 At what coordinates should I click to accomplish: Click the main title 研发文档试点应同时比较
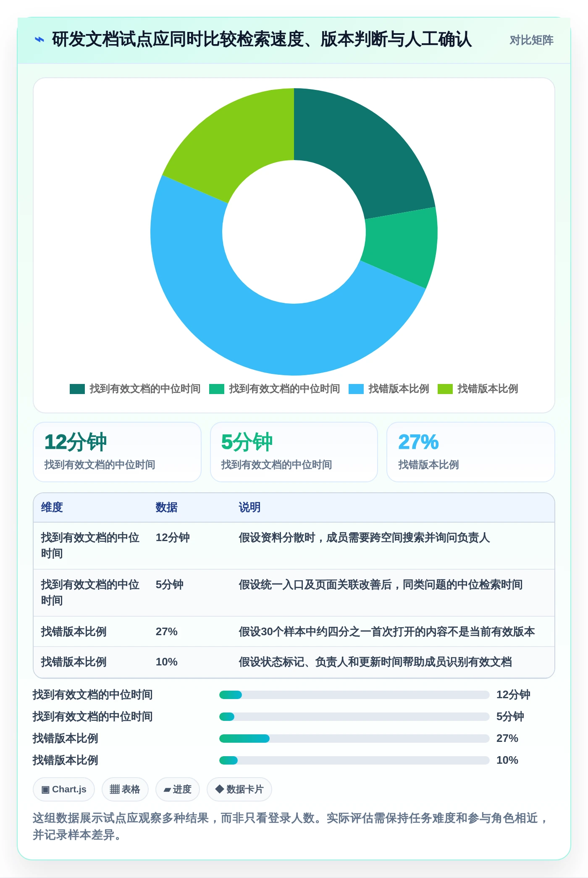tap(262, 40)
